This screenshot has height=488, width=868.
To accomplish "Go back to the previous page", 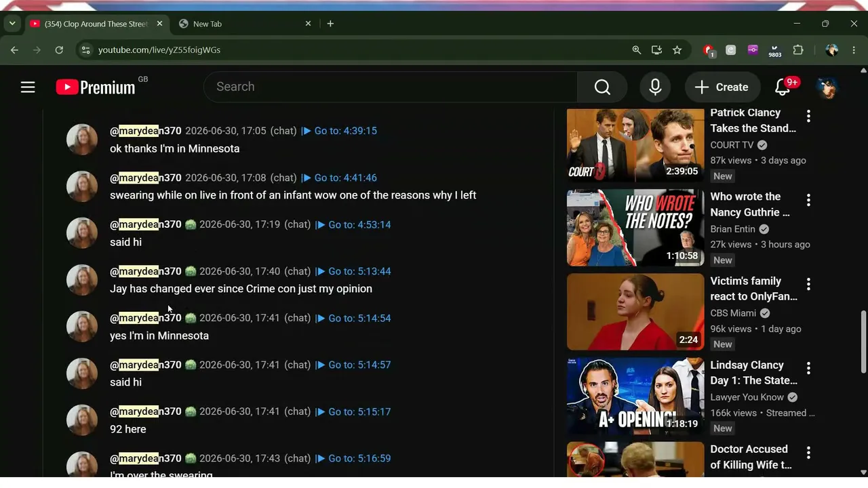I will pos(14,50).
